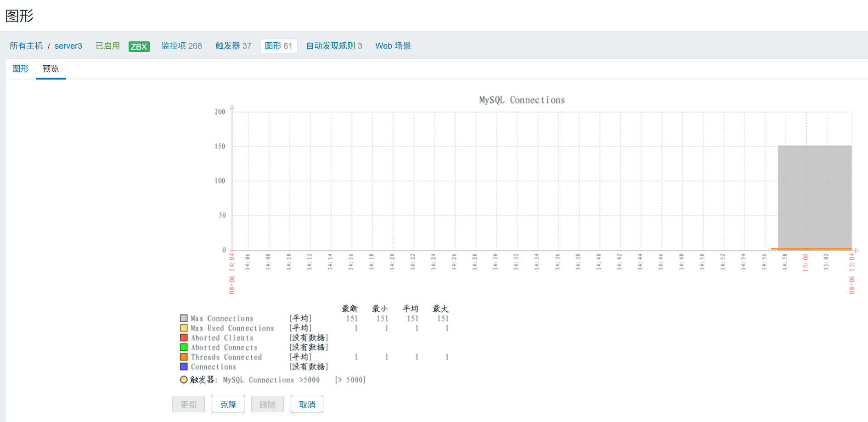Click the 图形 page heading
Screen dimensions: 868x422
pos(19,16)
